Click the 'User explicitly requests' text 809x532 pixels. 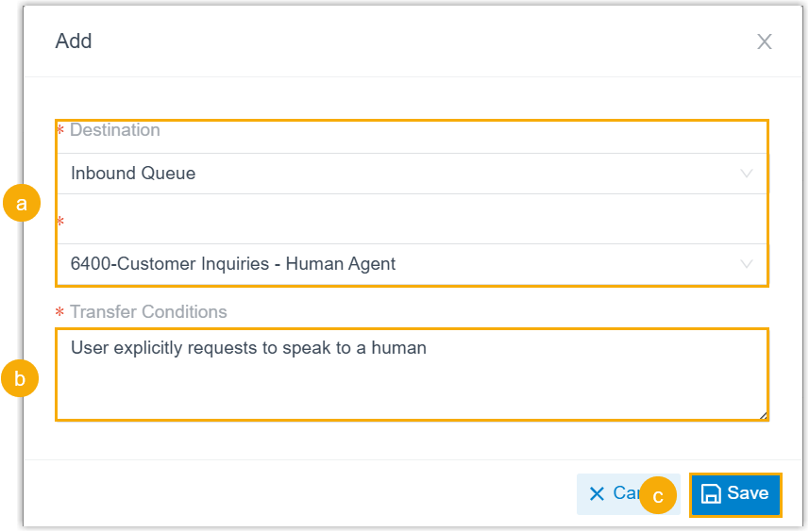tap(248, 348)
